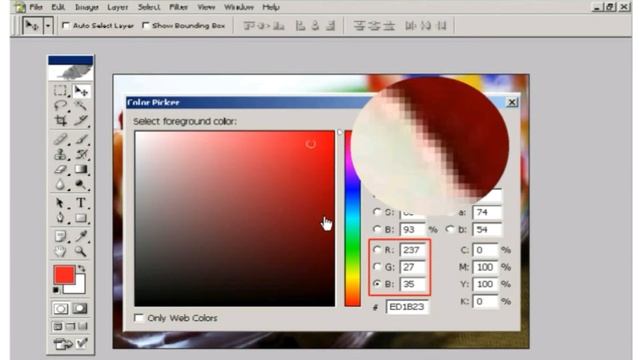The height and width of the screenshot is (360, 640).
Task: Select the Eyedropper tool
Action: point(81,236)
